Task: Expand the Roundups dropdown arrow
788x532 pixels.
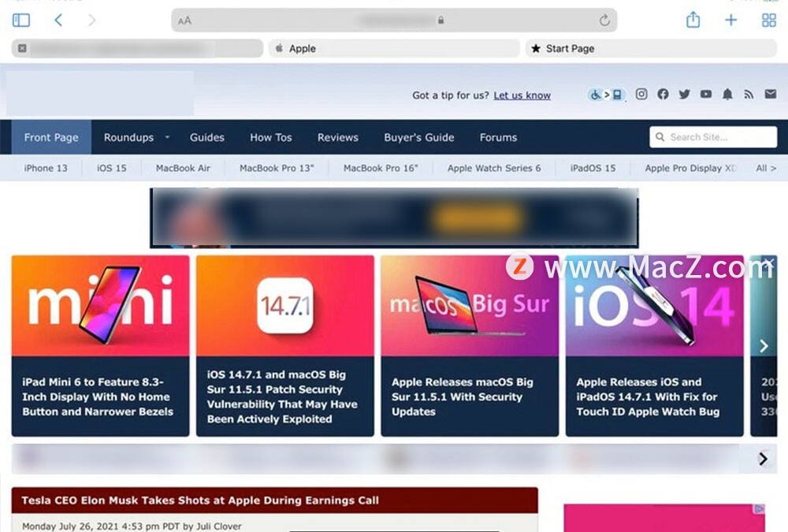Action: (x=167, y=137)
